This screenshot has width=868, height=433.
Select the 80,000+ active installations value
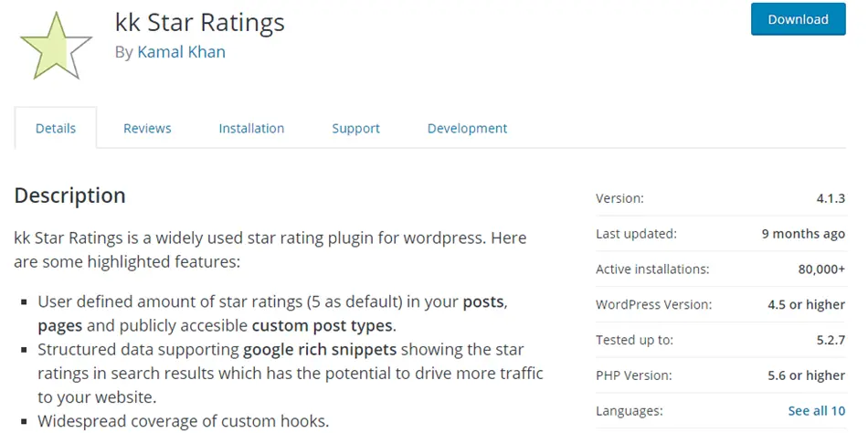pos(821,269)
